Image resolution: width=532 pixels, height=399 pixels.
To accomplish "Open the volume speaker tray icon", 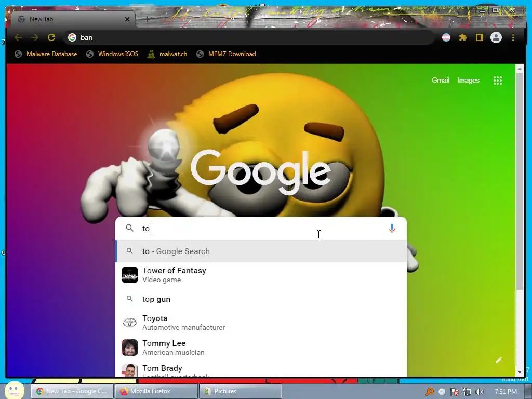I will [480, 392].
